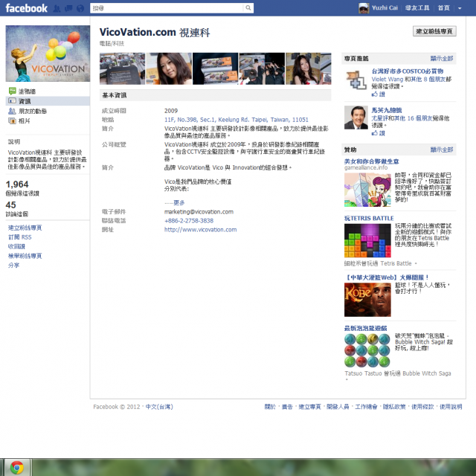
Task: Report this page link
Action: click(25, 256)
